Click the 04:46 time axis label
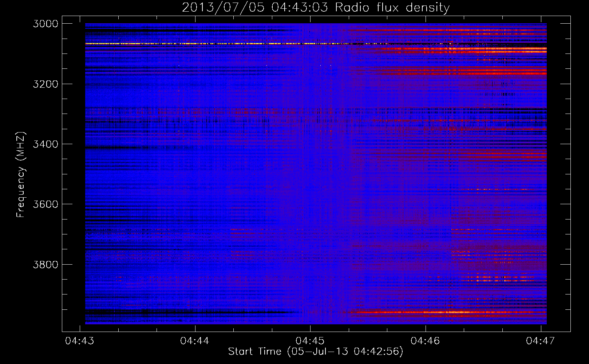Image resolution: width=589 pixels, height=364 pixels. coord(425,341)
